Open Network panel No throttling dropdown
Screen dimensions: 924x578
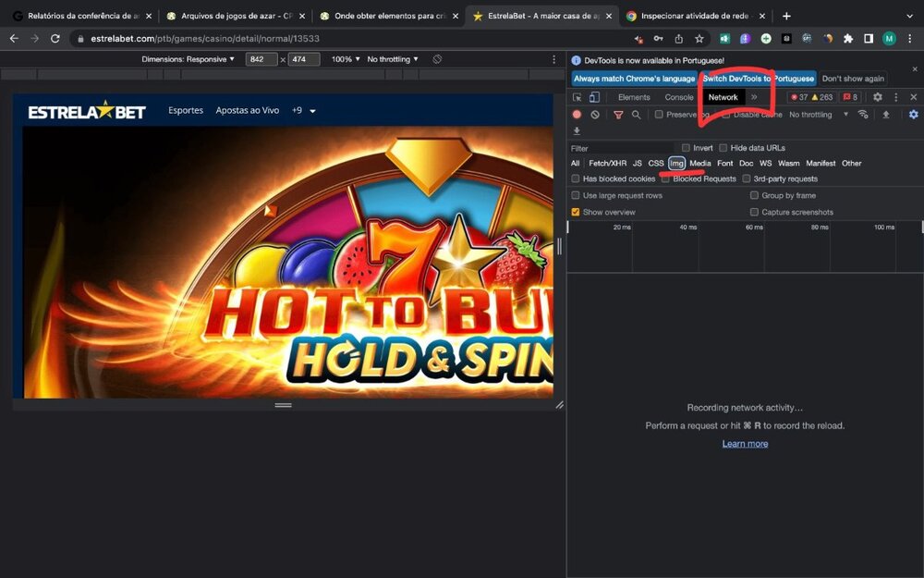pos(819,115)
